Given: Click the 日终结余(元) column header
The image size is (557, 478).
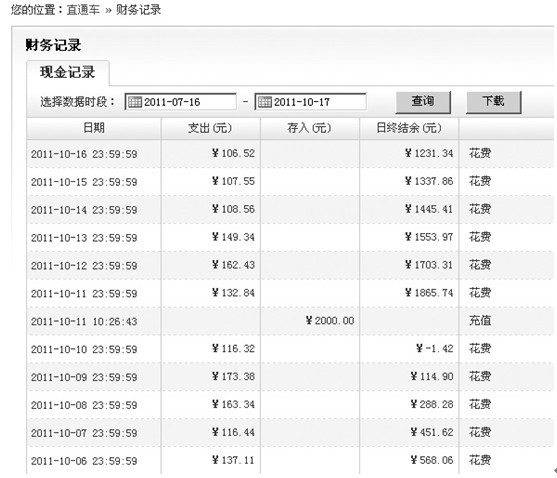Looking at the screenshot, I should tap(409, 128).
